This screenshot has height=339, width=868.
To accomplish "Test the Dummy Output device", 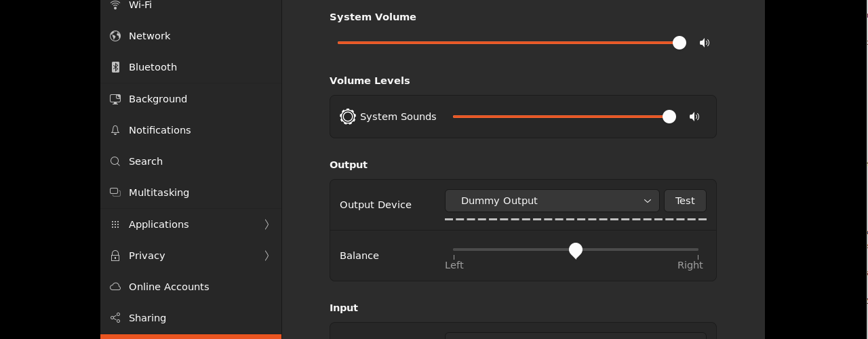I will click(685, 201).
